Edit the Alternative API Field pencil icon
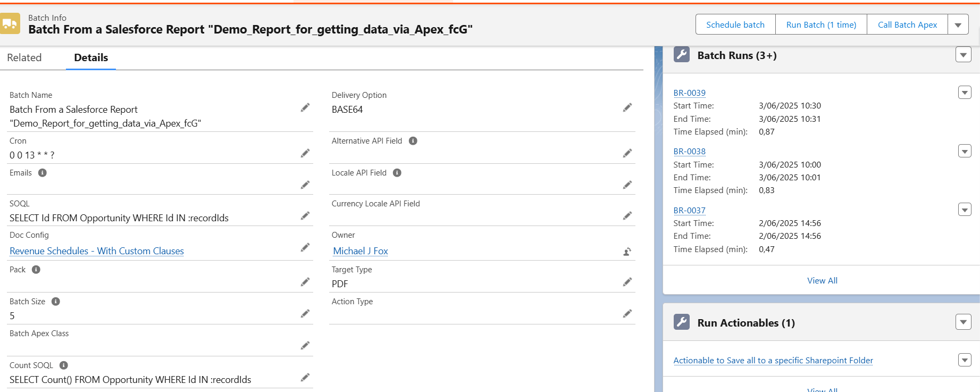The image size is (980, 392). coord(627,153)
